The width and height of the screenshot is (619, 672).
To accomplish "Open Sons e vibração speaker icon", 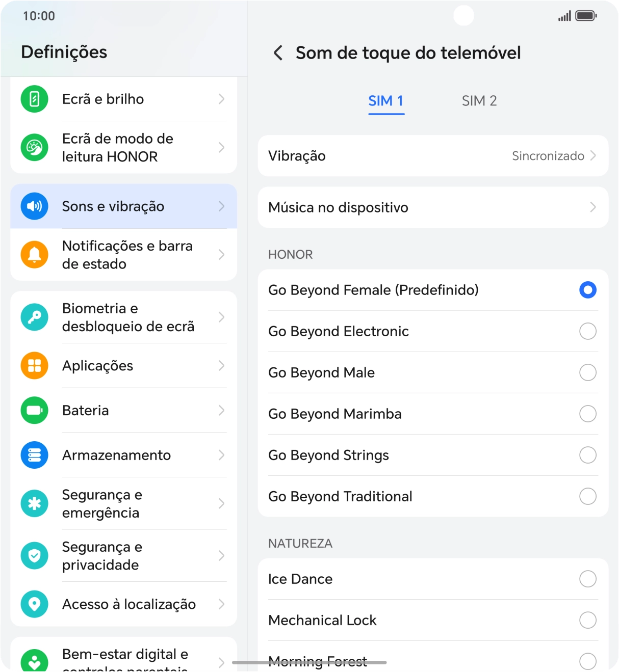I will 35,206.
